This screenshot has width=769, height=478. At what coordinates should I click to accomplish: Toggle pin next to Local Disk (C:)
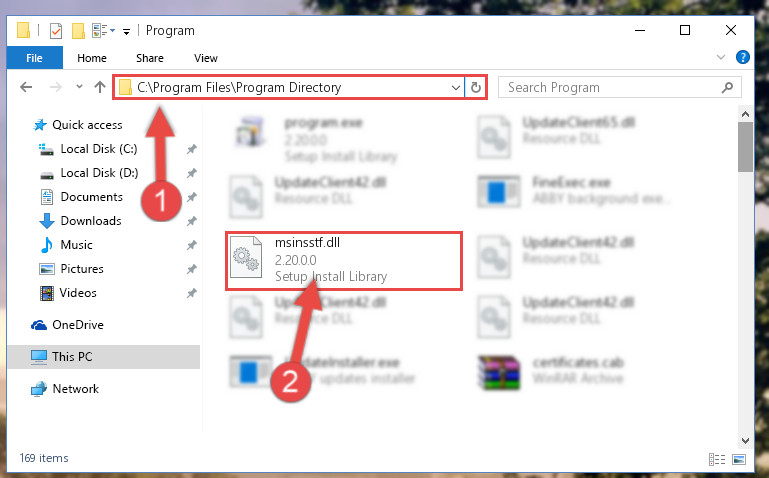point(191,149)
